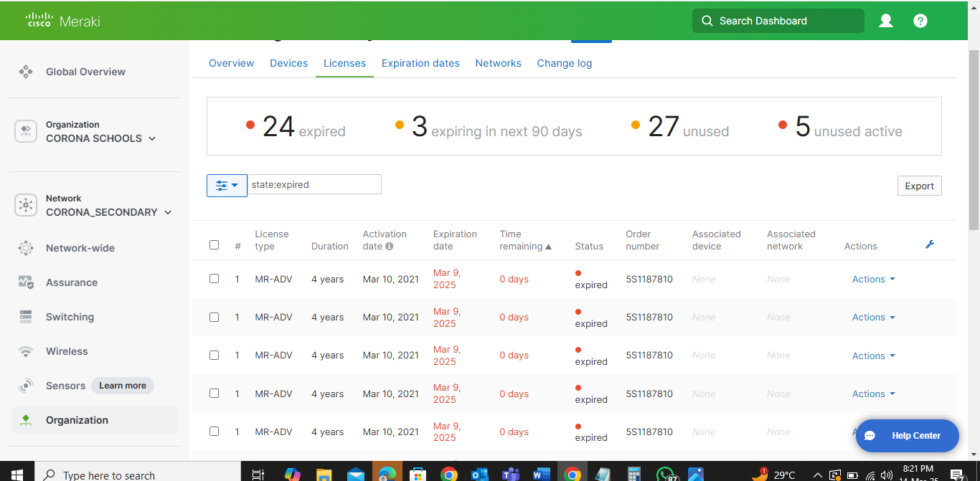Click the Export button
The image size is (980, 481).
tap(919, 185)
